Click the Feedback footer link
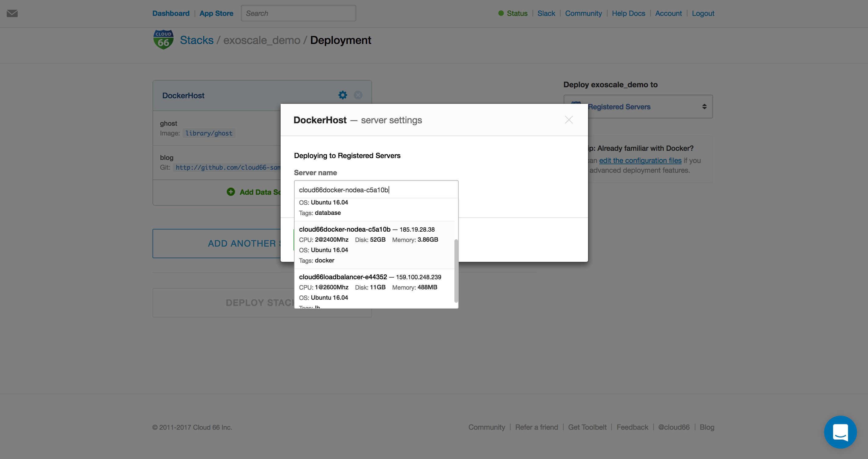The image size is (868, 459). pyautogui.click(x=632, y=427)
